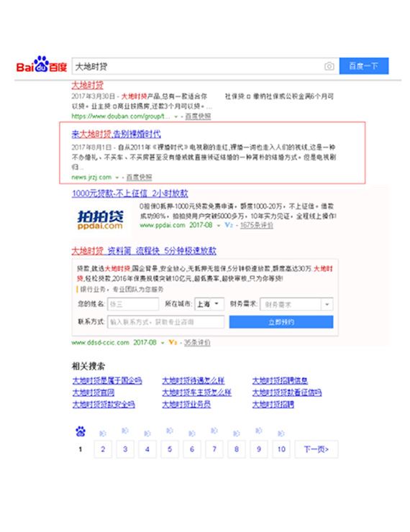Open the Baidu logo homepage

(x=42, y=65)
